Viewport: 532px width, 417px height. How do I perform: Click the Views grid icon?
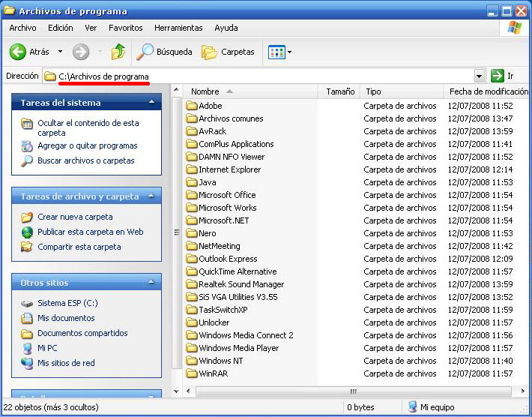tap(276, 52)
